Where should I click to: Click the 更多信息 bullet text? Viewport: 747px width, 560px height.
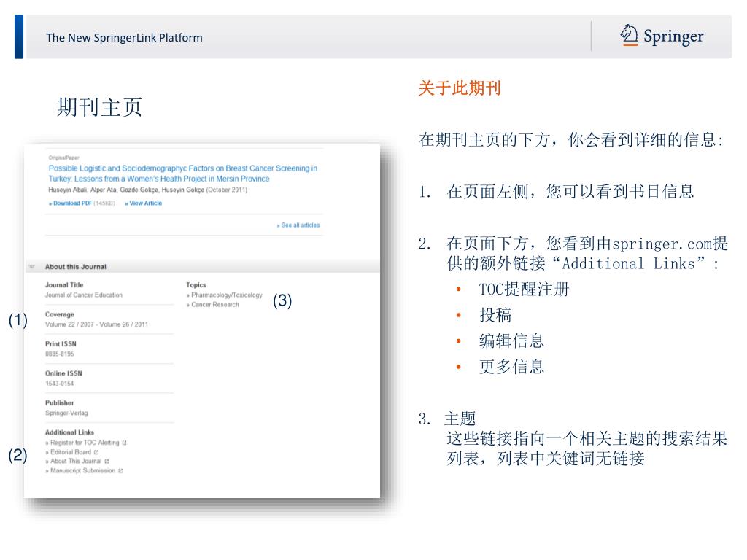pyautogui.click(x=511, y=367)
